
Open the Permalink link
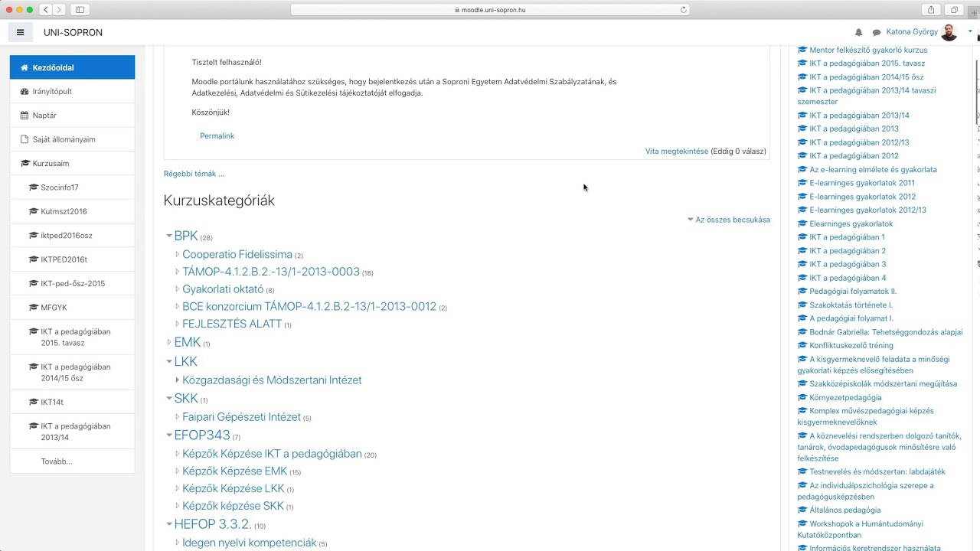tap(217, 135)
